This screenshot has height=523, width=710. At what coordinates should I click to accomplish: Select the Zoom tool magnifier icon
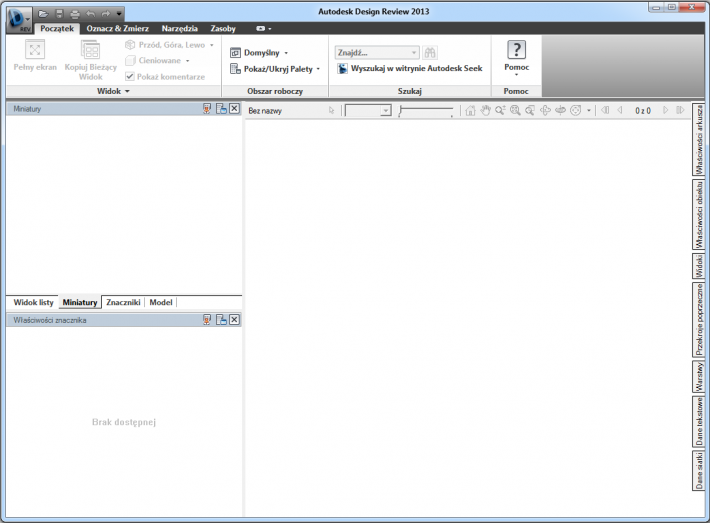pyautogui.click(x=500, y=110)
